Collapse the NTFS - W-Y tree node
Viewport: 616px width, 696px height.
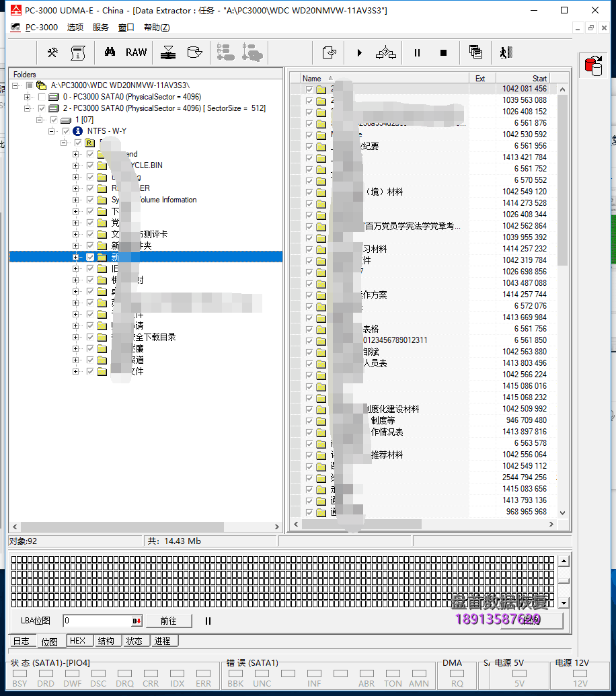point(52,131)
